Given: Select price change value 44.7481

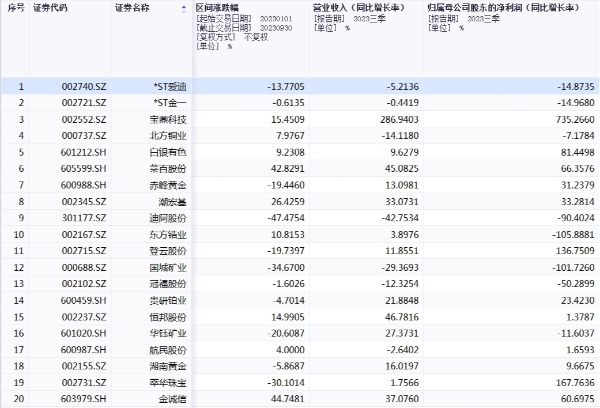Looking at the screenshot, I should tap(288, 399).
